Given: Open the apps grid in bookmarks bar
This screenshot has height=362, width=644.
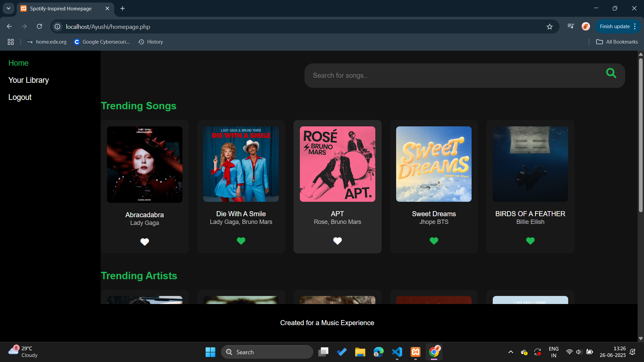Looking at the screenshot, I should 11,42.
